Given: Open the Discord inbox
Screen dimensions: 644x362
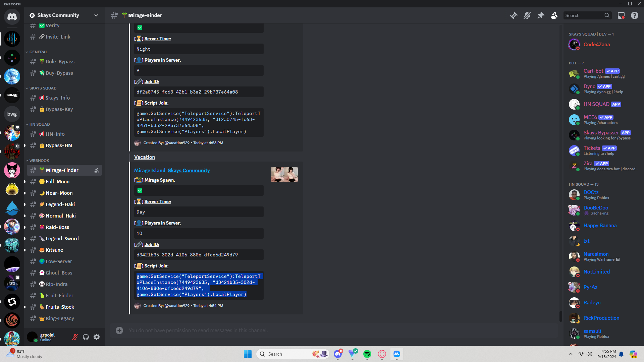Looking at the screenshot, I should click(621, 15).
